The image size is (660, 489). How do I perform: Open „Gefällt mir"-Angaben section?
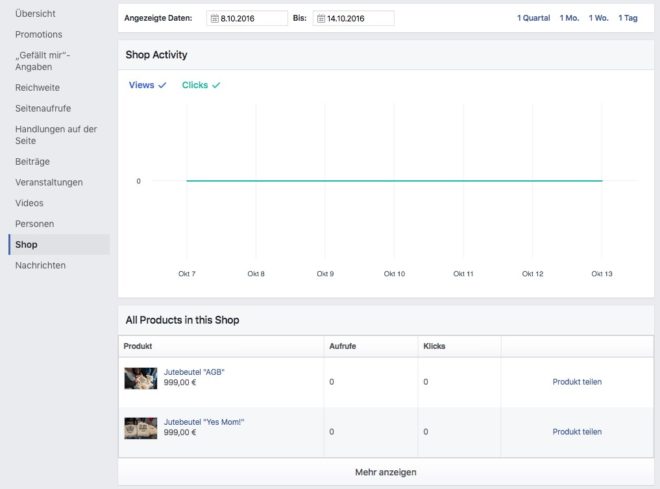point(43,61)
